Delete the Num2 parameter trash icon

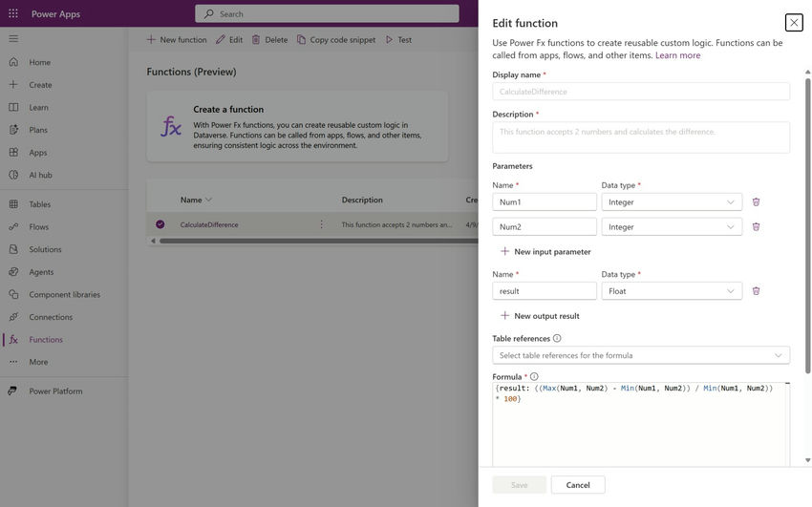pos(756,227)
